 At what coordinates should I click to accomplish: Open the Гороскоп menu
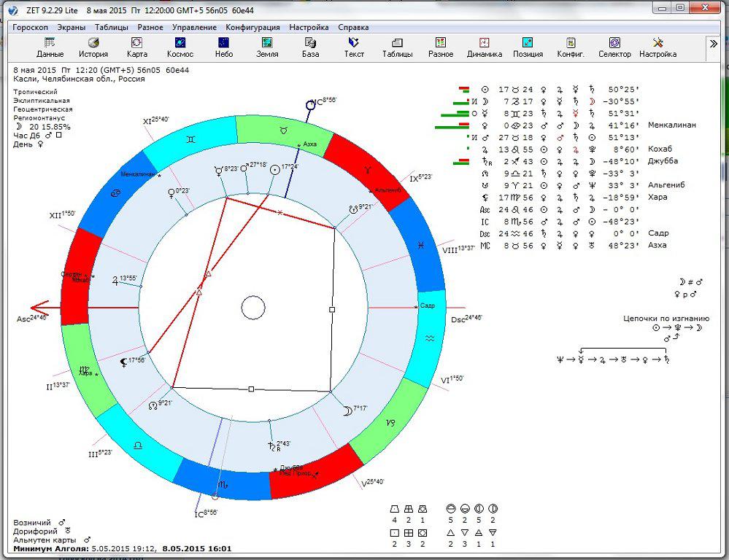[30, 28]
